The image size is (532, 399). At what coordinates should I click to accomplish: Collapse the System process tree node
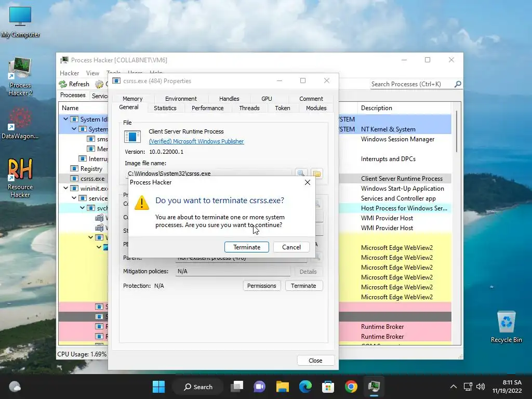tap(74, 129)
